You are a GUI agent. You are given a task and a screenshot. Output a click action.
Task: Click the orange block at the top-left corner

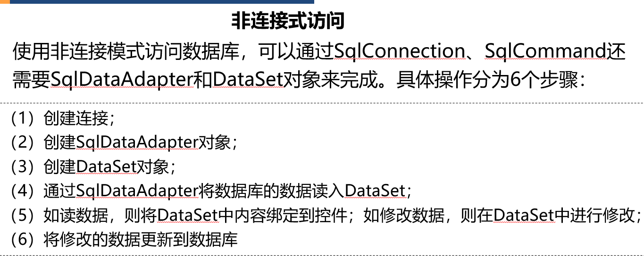coord(4,1)
